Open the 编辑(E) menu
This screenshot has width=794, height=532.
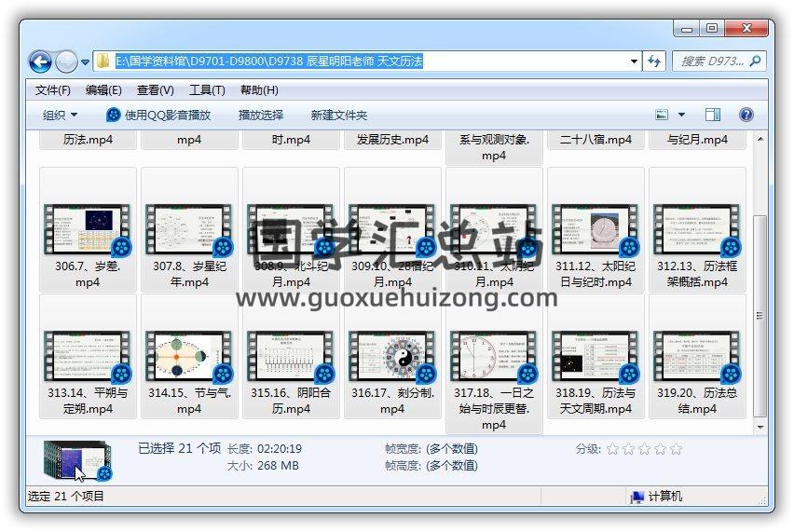(103, 90)
